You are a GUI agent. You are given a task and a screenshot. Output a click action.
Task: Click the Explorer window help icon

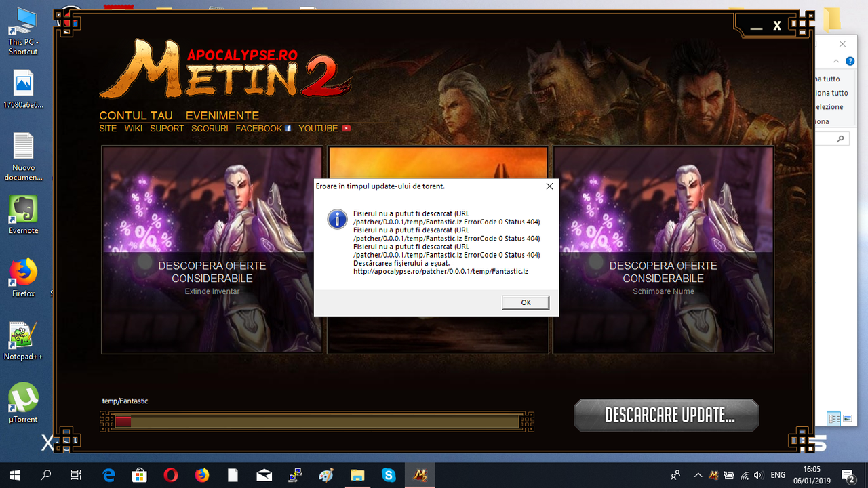(848, 60)
